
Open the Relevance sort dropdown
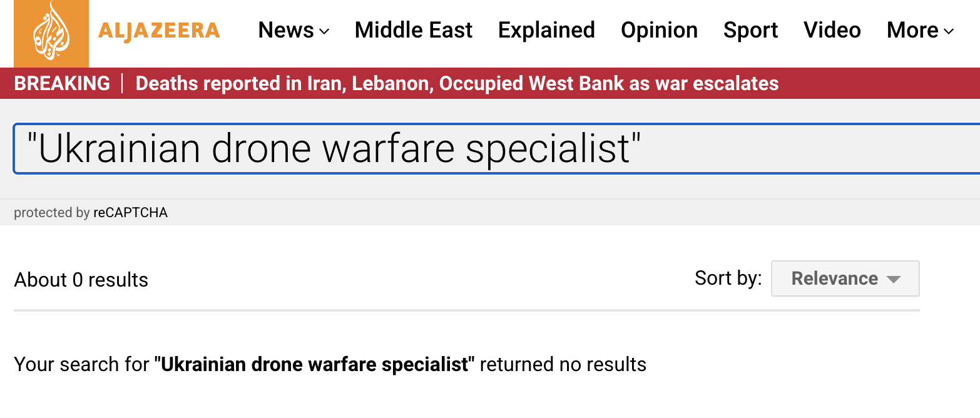point(845,278)
